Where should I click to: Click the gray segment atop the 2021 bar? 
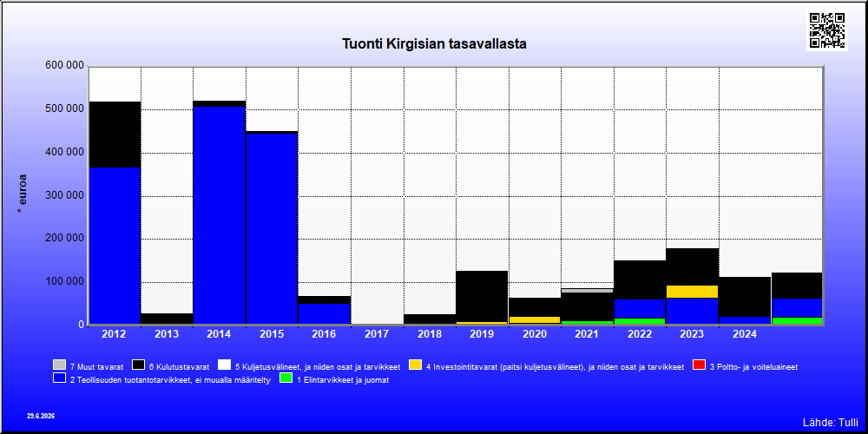point(588,290)
